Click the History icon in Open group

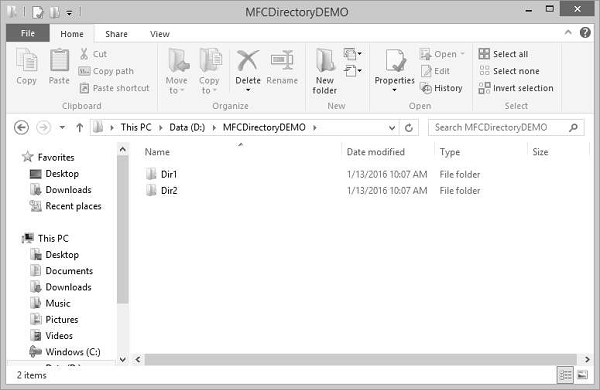(426, 88)
